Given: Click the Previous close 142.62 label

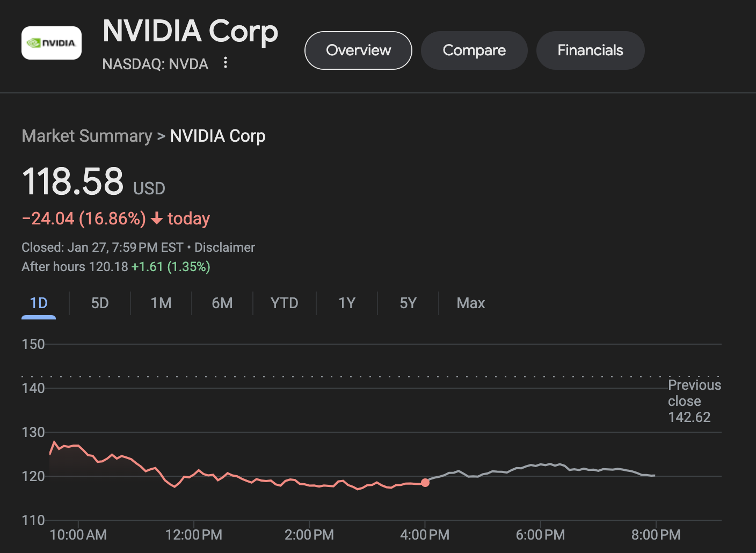Looking at the screenshot, I should (x=694, y=401).
